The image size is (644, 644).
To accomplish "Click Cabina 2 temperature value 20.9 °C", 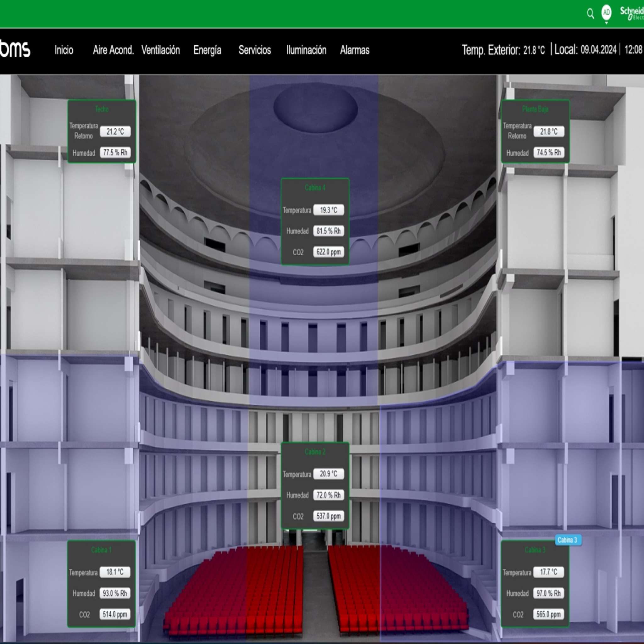I will coord(329,474).
